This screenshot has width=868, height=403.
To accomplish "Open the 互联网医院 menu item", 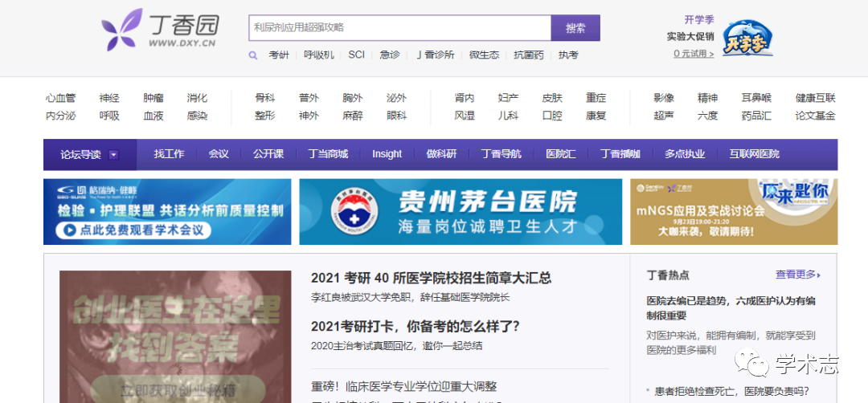I will [x=754, y=154].
